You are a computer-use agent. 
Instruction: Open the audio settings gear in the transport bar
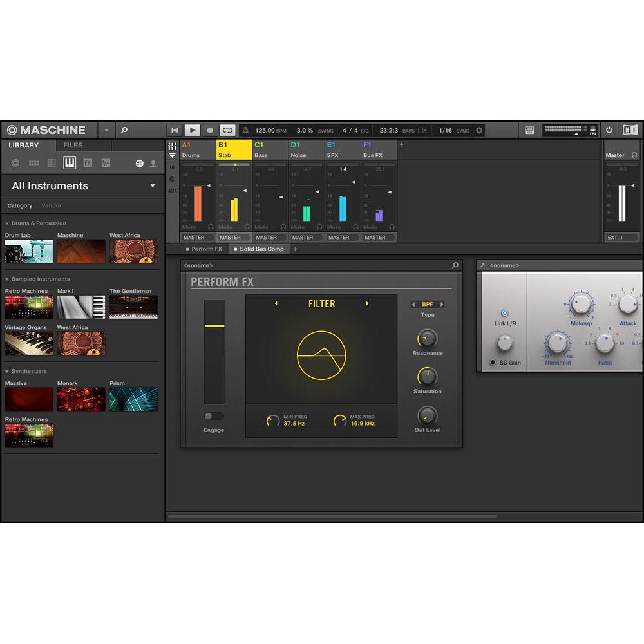pos(480,130)
